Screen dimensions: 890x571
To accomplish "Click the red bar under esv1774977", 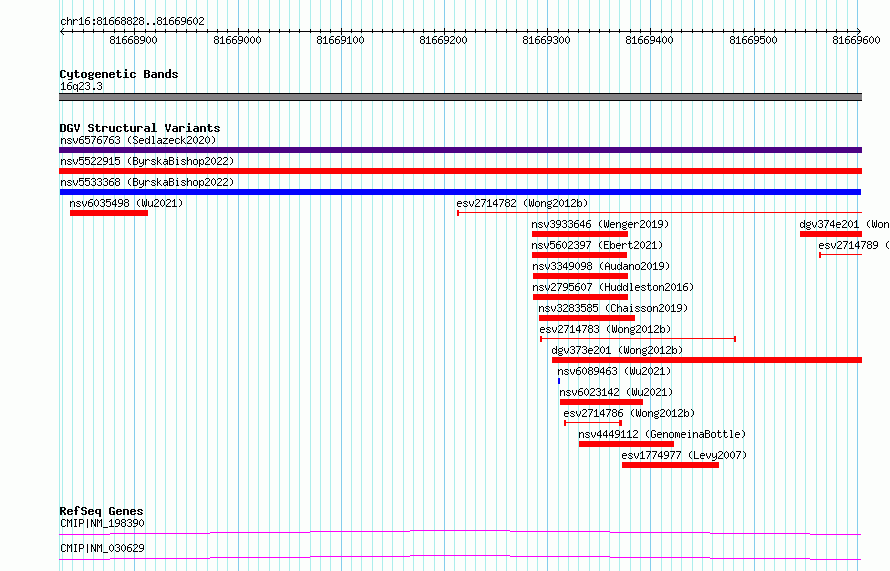I will point(670,465).
